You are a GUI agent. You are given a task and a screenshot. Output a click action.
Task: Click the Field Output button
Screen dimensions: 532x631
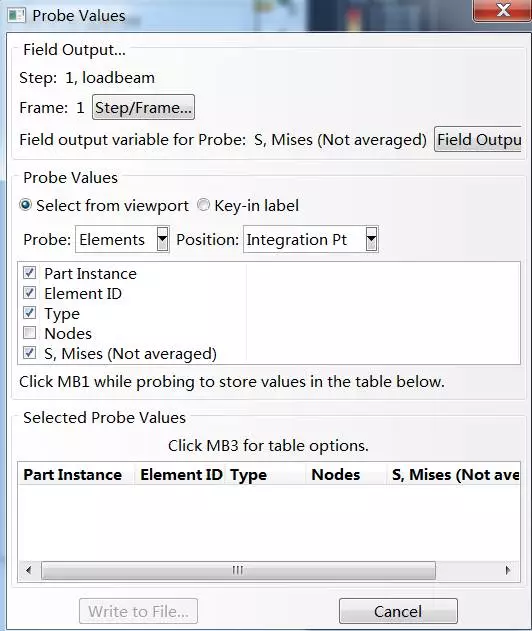(x=478, y=140)
